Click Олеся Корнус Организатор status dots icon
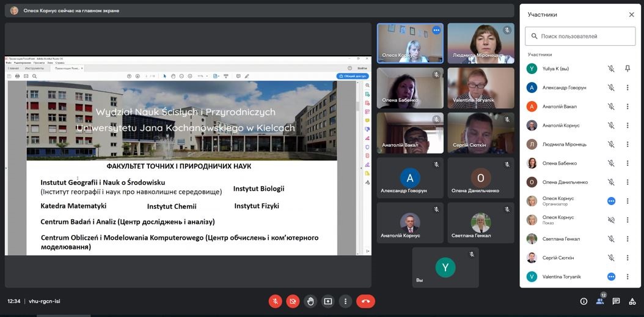This screenshot has height=317, width=644. [x=611, y=201]
